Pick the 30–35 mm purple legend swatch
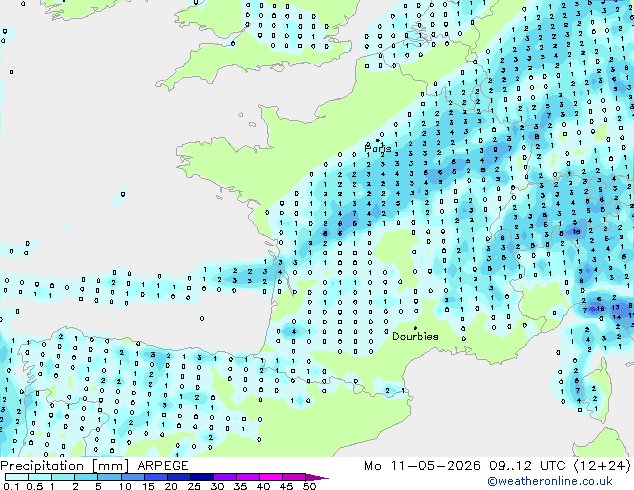 click(x=225, y=477)
